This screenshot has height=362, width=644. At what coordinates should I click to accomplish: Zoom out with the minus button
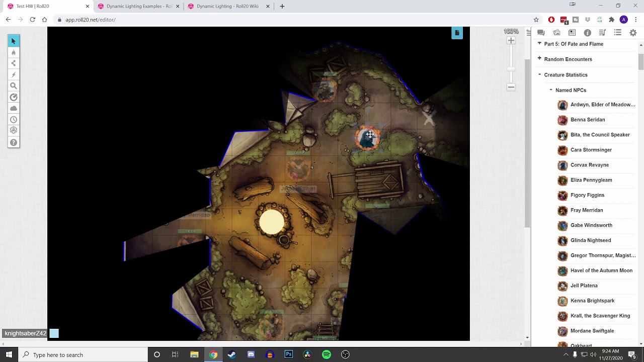click(511, 87)
